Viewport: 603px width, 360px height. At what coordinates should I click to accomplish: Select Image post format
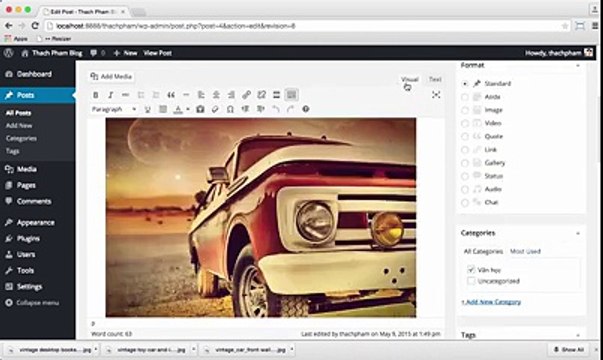pos(465,110)
